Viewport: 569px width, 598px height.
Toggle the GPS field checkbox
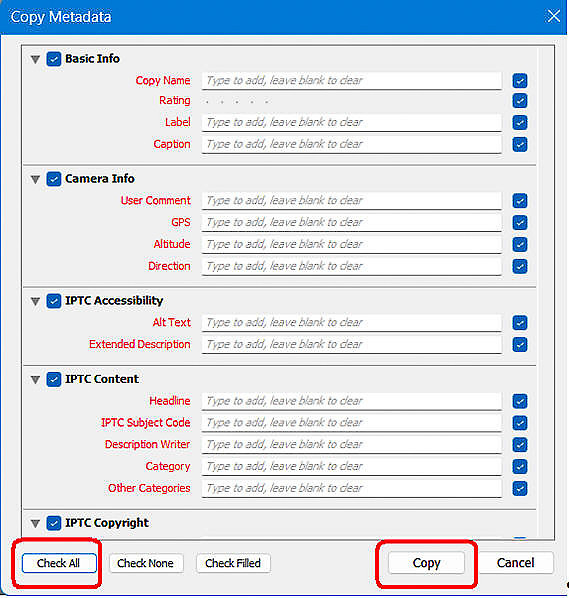520,223
